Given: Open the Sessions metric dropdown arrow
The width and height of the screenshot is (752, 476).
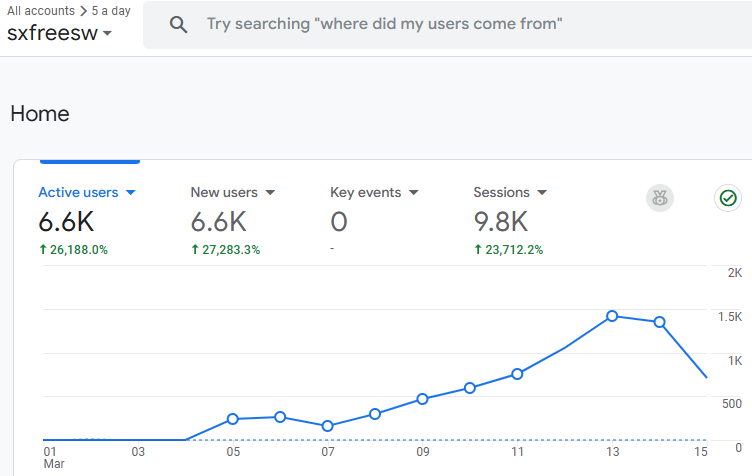Looking at the screenshot, I should (542, 193).
